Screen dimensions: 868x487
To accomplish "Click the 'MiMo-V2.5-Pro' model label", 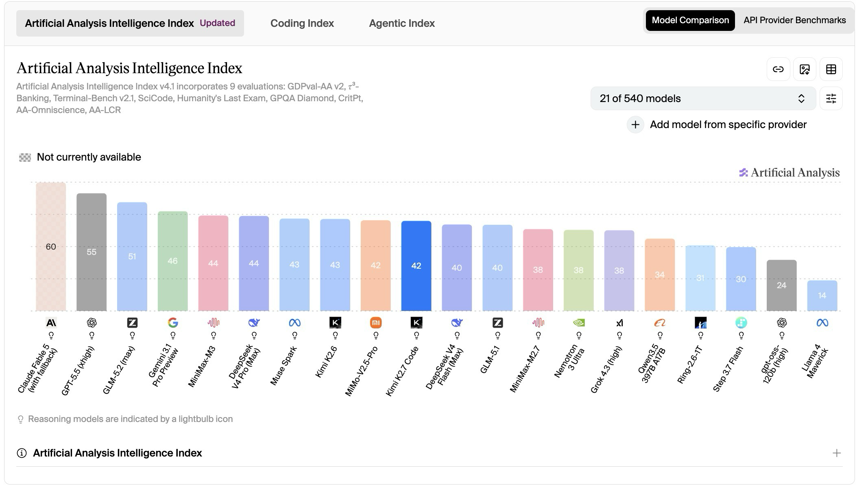I will tap(361, 371).
